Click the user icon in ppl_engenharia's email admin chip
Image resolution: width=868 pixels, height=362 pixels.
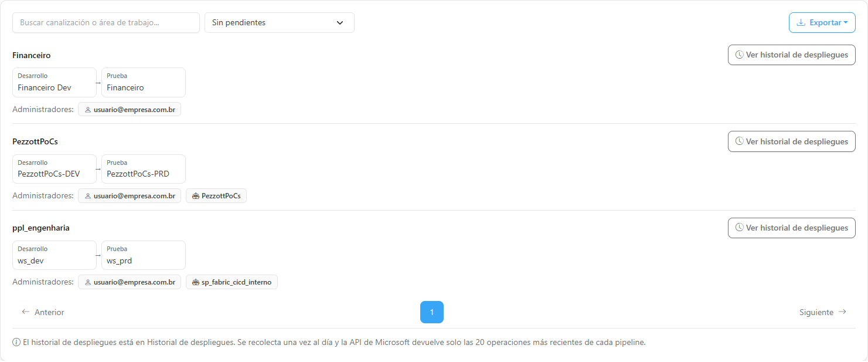[88, 283]
